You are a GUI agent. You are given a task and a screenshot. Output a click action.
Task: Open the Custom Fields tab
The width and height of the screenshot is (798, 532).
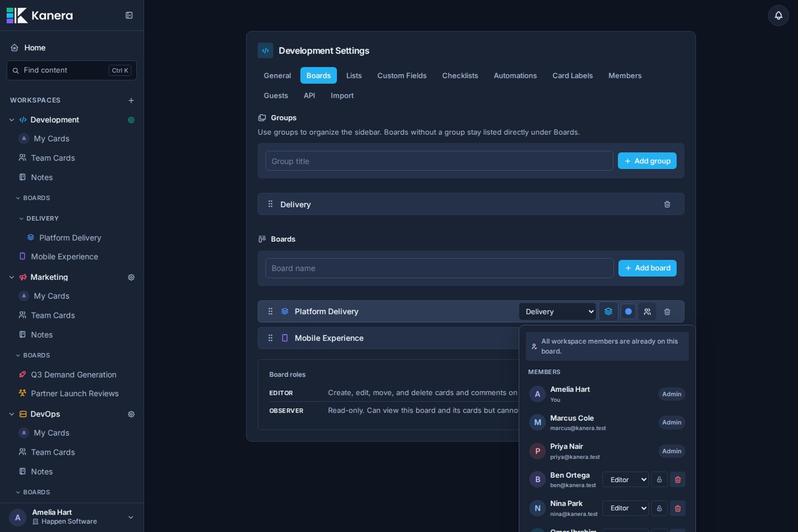(402, 75)
